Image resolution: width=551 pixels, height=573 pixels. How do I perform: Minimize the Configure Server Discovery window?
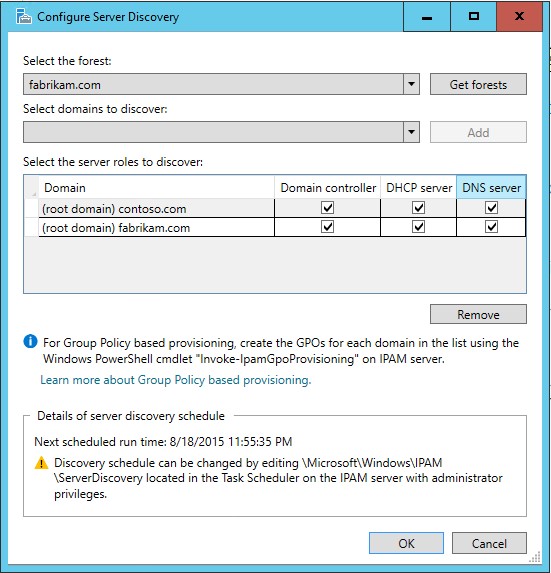[427, 17]
